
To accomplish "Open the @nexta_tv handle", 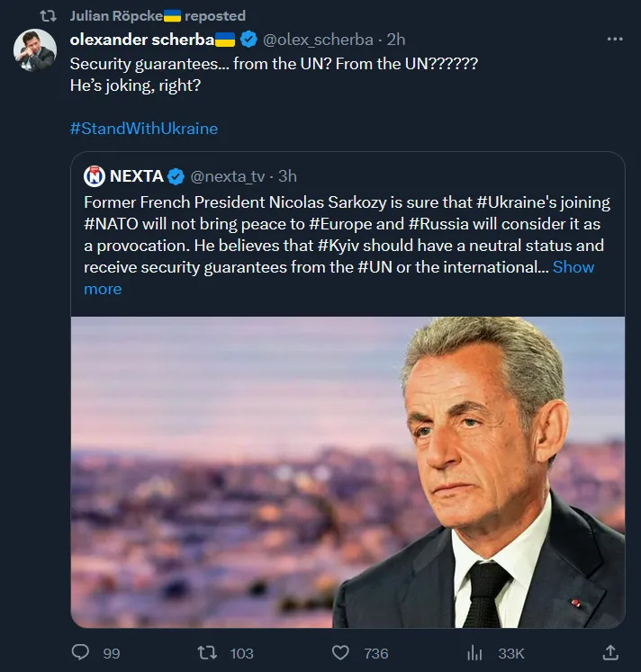I will [229, 175].
